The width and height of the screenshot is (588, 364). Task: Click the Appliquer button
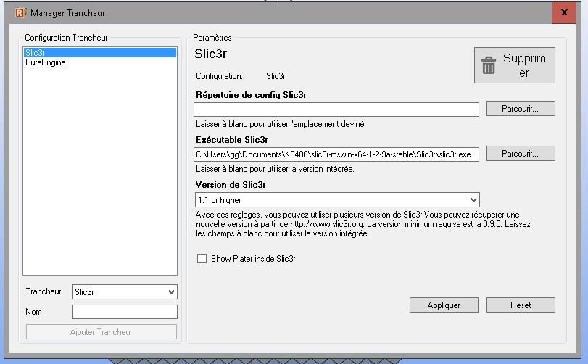point(444,305)
